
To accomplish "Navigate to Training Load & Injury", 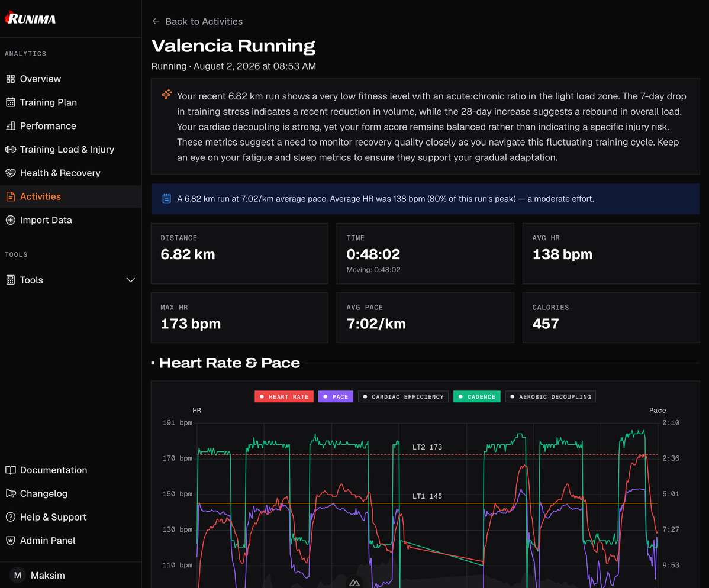I will (70, 149).
